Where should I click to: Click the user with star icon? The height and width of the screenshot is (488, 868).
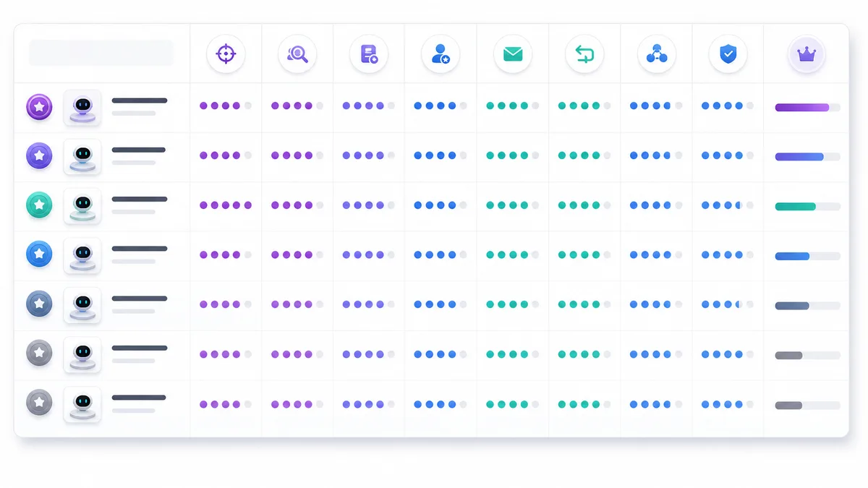441,54
